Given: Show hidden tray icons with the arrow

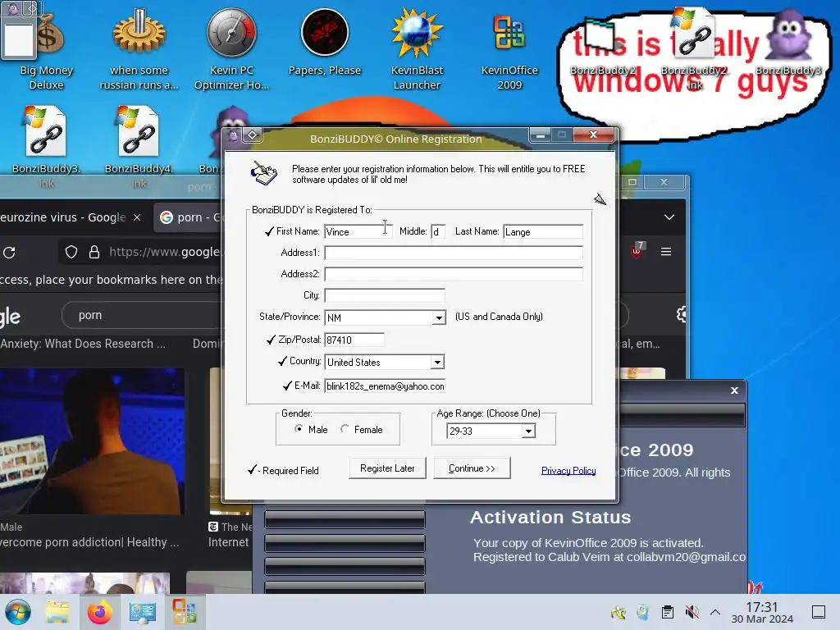Looking at the screenshot, I should (715, 611).
